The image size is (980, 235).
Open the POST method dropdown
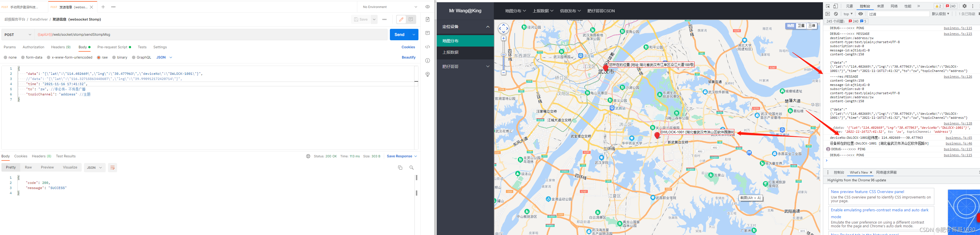click(x=18, y=35)
